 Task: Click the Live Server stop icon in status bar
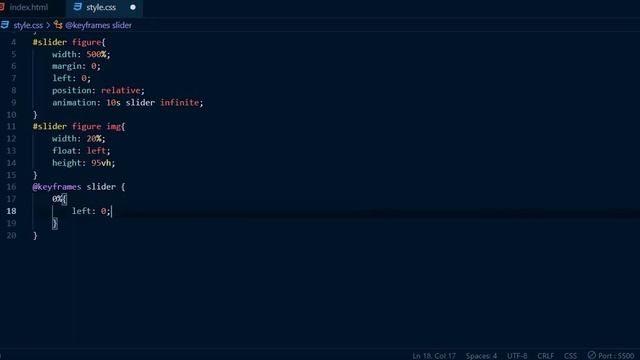pos(591,355)
